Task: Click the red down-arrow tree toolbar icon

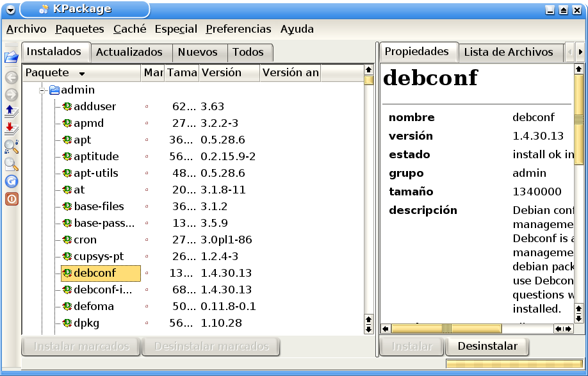Action: pyautogui.click(x=11, y=129)
